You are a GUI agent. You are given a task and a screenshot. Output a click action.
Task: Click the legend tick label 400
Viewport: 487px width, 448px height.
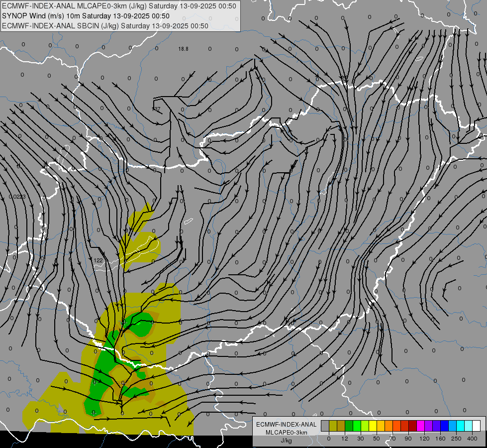(x=472, y=439)
